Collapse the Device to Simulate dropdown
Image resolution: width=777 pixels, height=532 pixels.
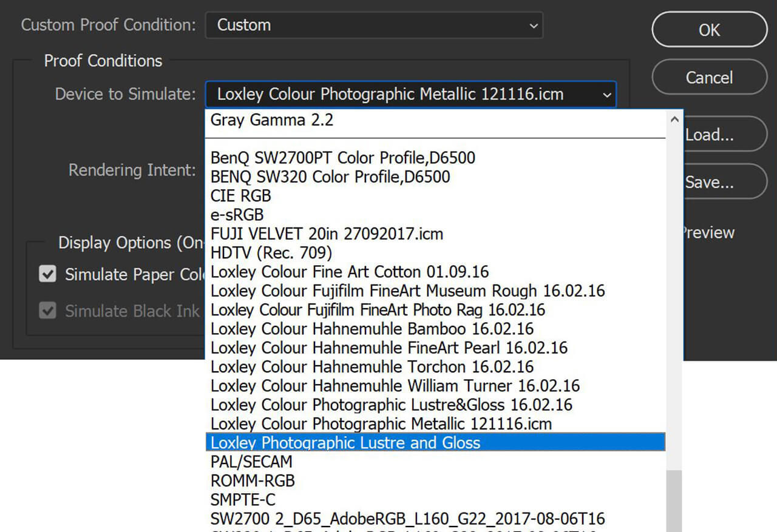coord(410,95)
